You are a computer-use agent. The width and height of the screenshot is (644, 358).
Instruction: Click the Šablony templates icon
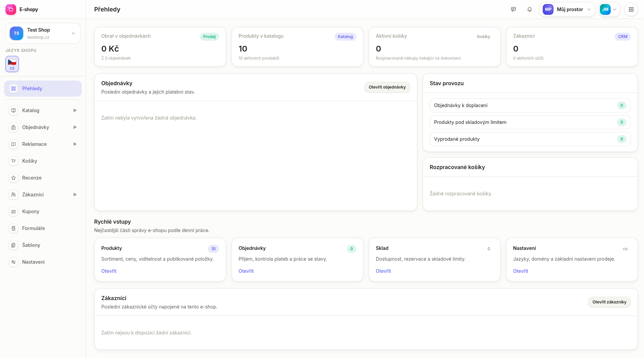13,245
